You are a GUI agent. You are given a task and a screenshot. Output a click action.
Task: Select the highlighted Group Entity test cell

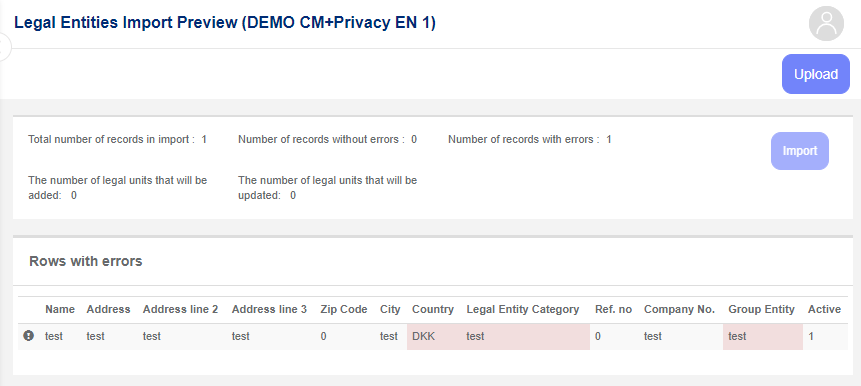coord(763,336)
